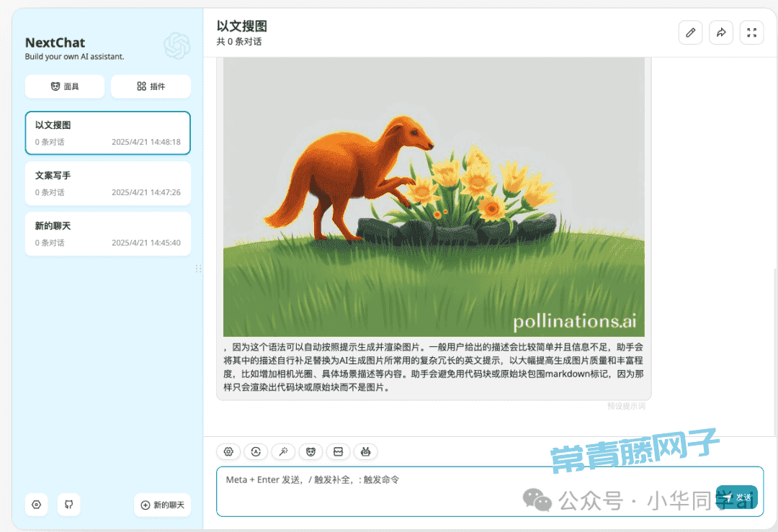778x532 pixels.
Task: Open settings from sidebar bottom
Action: tap(36, 505)
